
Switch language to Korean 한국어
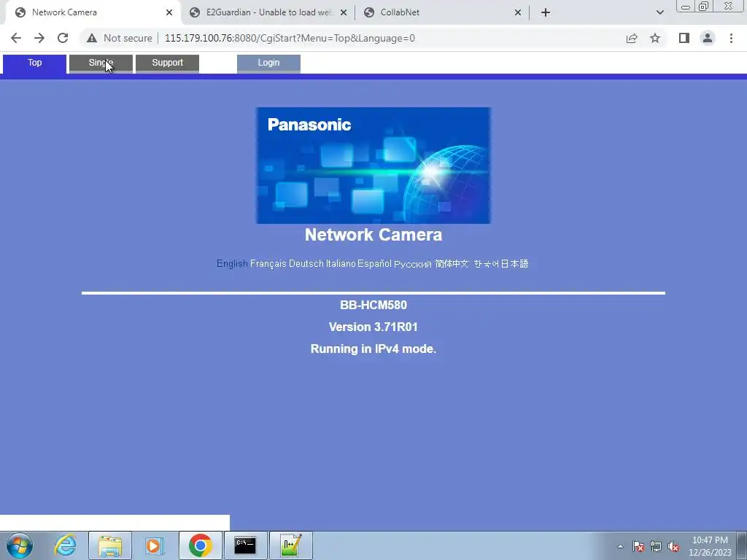487,264
